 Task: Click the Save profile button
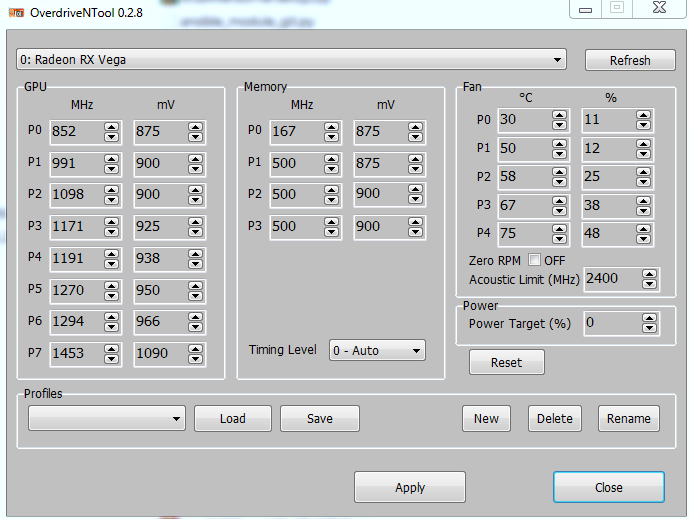pyautogui.click(x=319, y=418)
